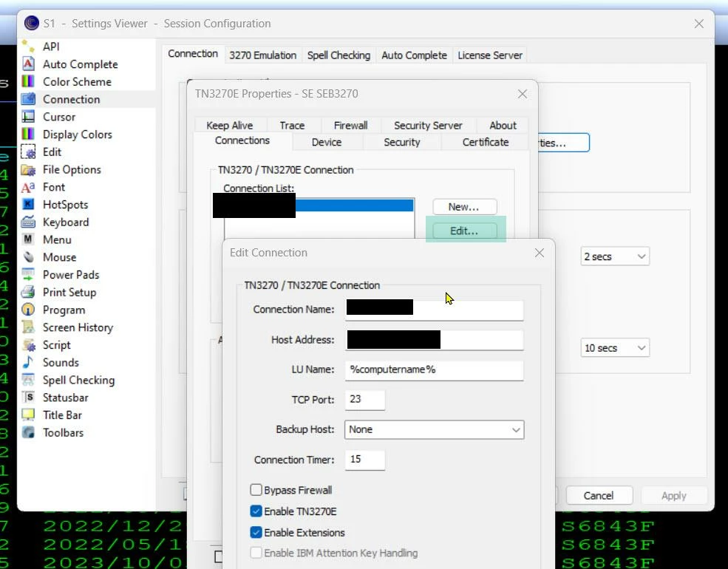Screen dimensions: 728x569
Task: Click the Apply button in Settings Viewer
Action: click(x=674, y=496)
